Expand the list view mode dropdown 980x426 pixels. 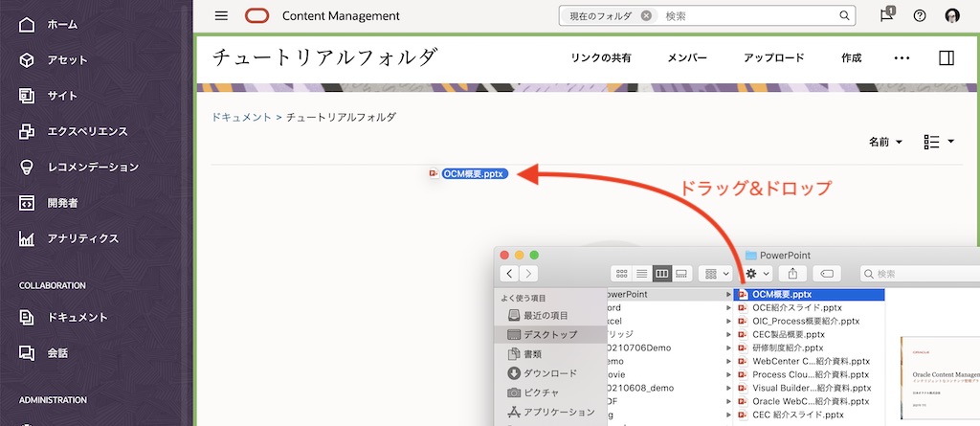pos(939,142)
